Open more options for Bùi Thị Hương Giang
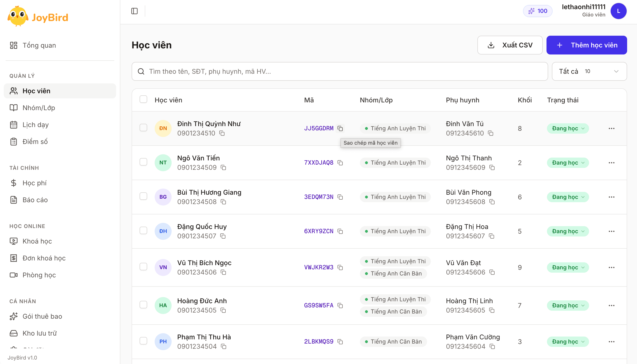The width and height of the screenshot is (637, 364). [611, 197]
